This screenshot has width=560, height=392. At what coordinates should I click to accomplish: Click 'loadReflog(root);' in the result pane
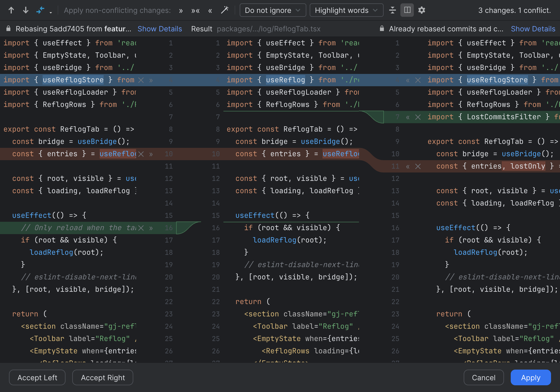click(x=290, y=240)
